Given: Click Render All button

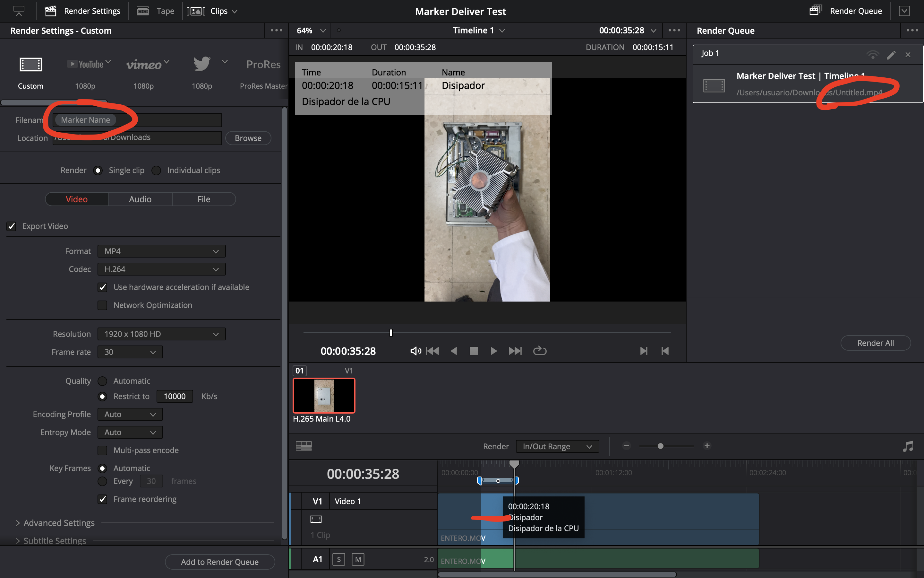Looking at the screenshot, I should [876, 343].
